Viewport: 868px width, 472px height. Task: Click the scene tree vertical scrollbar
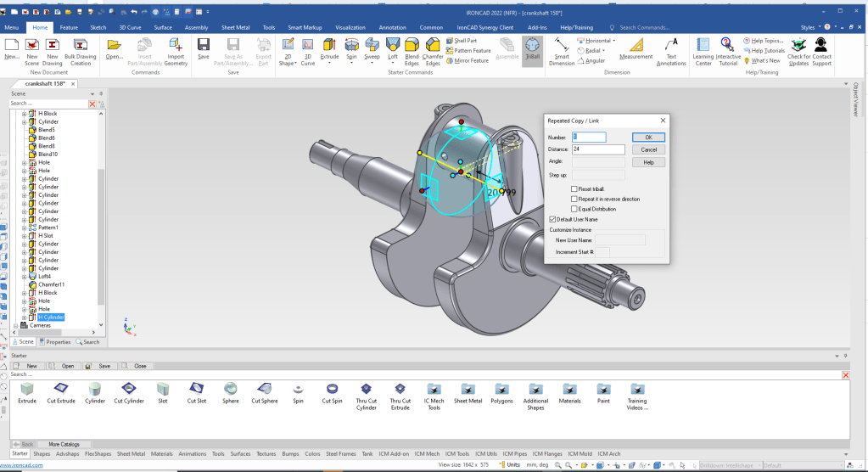(101, 238)
